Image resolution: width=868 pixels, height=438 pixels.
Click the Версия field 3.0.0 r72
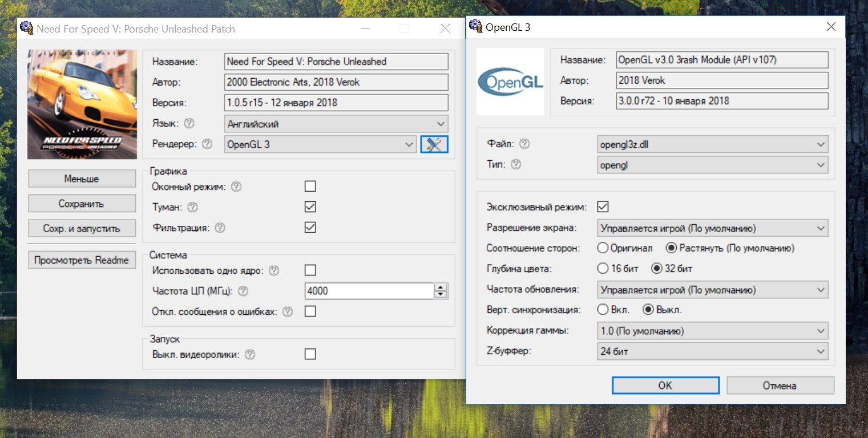pos(722,101)
